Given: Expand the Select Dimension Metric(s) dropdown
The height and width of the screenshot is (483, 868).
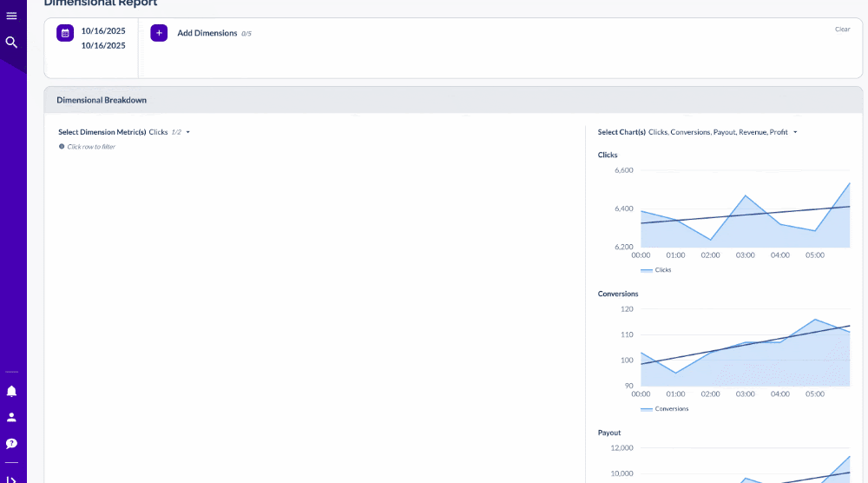Looking at the screenshot, I should (x=187, y=132).
